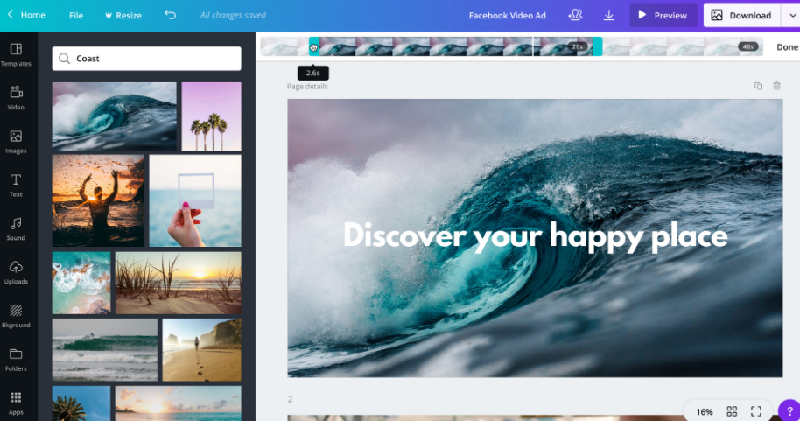Click the undo arrow icon
This screenshot has height=421, width=800.
click(170, 15)
